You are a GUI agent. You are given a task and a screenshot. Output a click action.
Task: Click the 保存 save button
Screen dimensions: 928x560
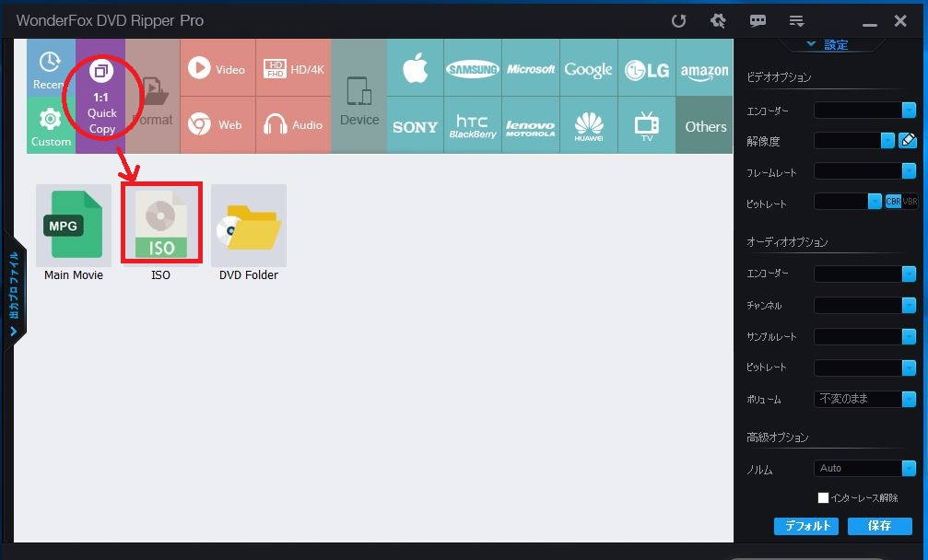coord(880,526)
